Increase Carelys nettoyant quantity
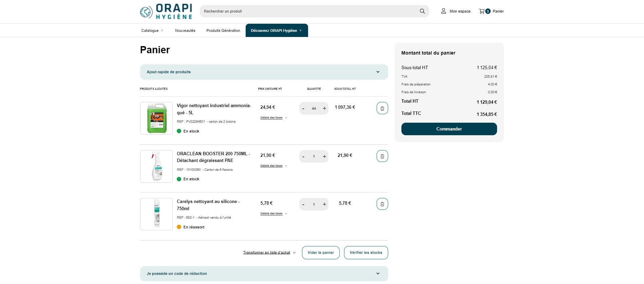 [324, 204]
